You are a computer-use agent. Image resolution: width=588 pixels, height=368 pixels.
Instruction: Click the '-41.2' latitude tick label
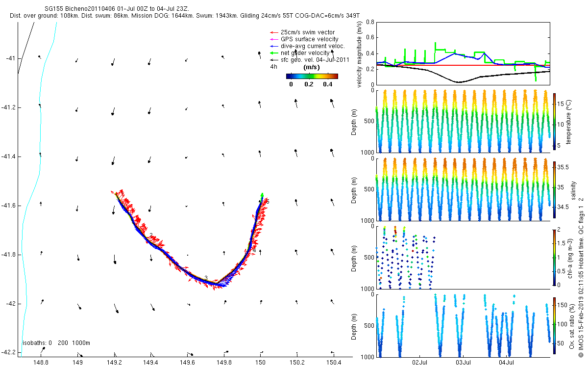(x=8, y=107)
